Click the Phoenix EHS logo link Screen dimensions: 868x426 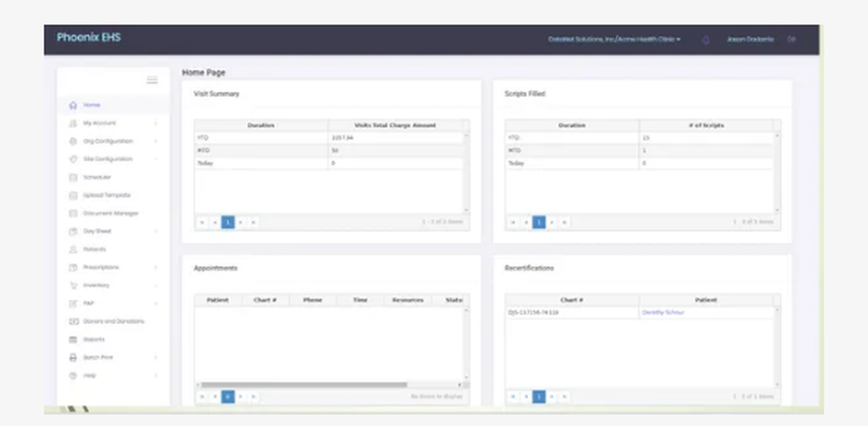point(89,37)
